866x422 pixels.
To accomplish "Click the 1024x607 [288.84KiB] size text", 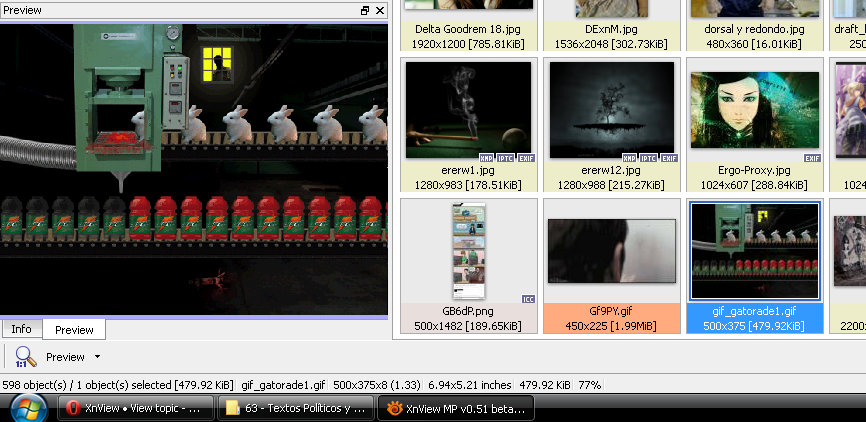I will 754,185.
